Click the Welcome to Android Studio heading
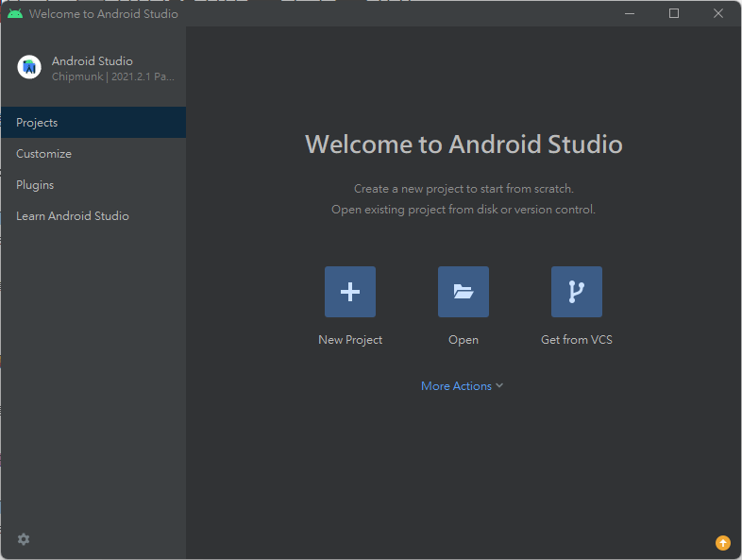This screenshot has height=560, width=742. tap(464, 144)
